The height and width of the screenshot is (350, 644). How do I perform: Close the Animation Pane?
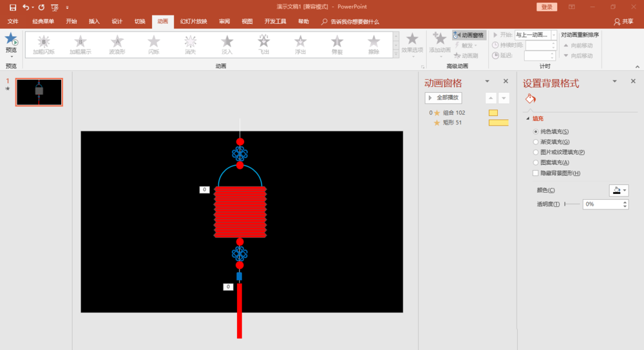(x=506, y=81)
